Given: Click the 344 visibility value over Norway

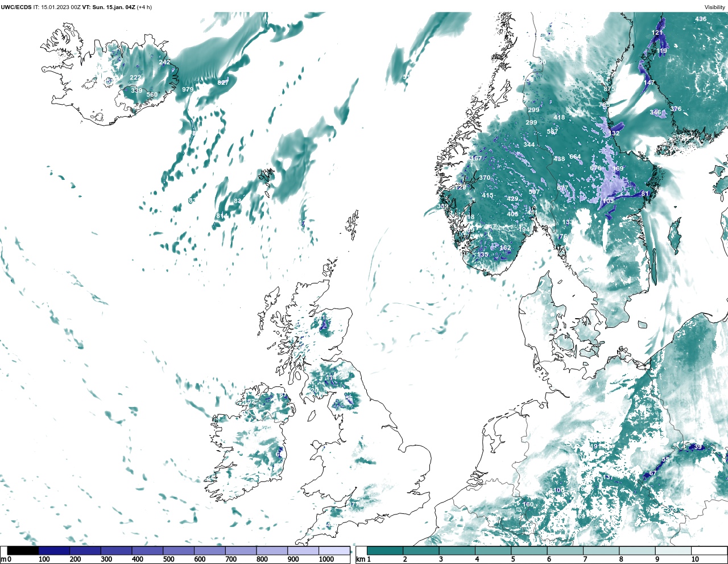Looking at the screenshot, I should (529, 145).
